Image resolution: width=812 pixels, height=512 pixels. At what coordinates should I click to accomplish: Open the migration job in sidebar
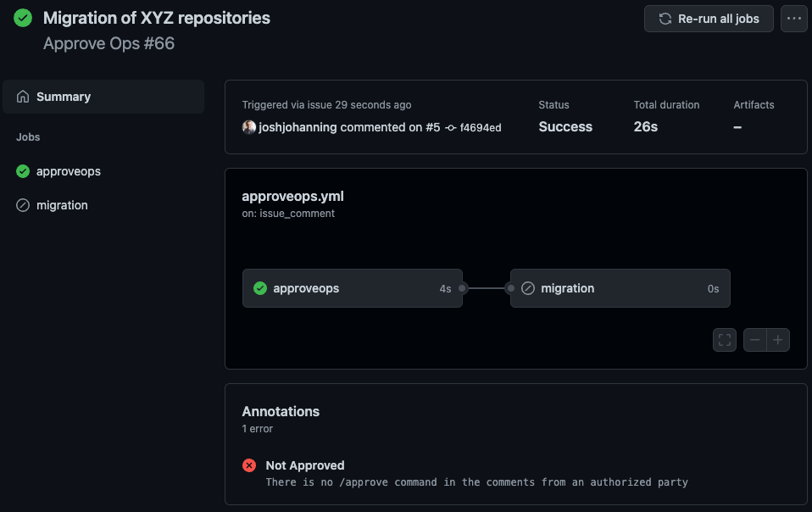click(62, 205)
